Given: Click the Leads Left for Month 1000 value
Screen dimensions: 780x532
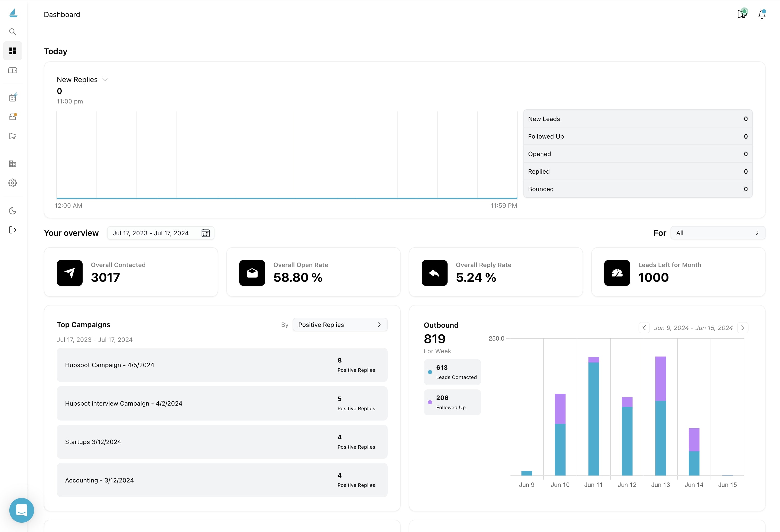Looking at the screenshot, I should tap(654, 278).
